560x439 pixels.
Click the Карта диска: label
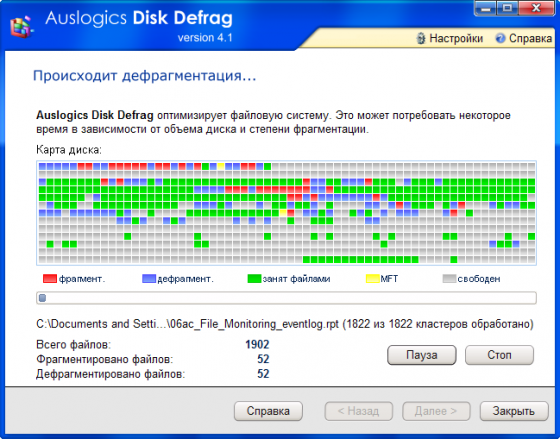click(x=69, y=150)
